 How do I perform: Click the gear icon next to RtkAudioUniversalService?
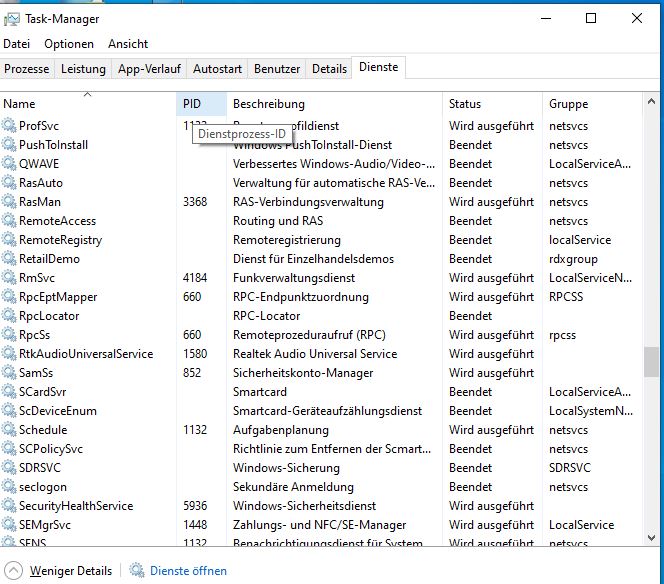9,354
